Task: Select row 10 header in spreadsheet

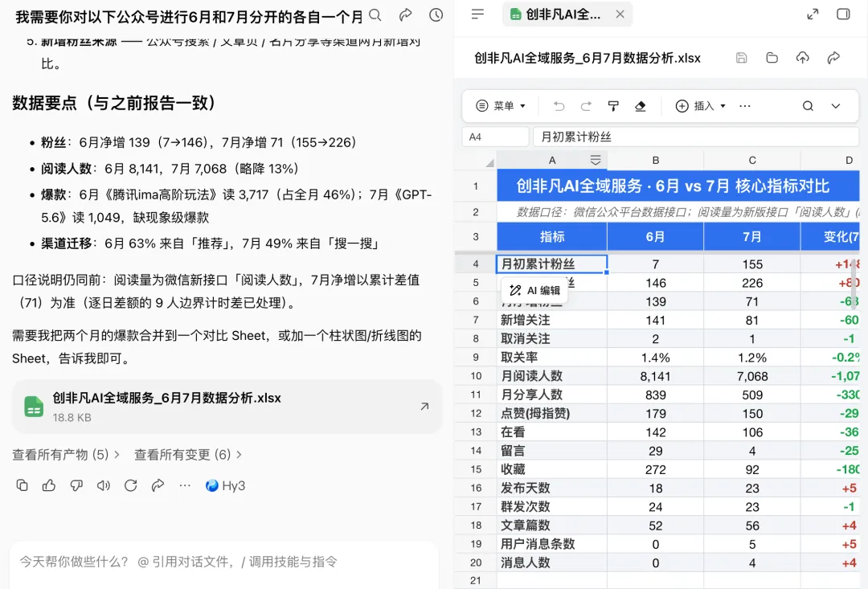Action: 476,376
